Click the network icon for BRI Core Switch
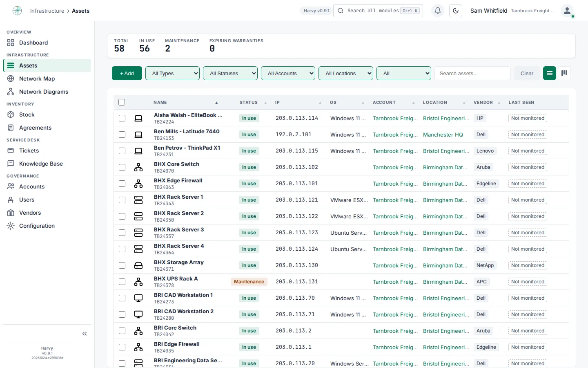The width and height of the screenshot is (588, 368). 138,331
